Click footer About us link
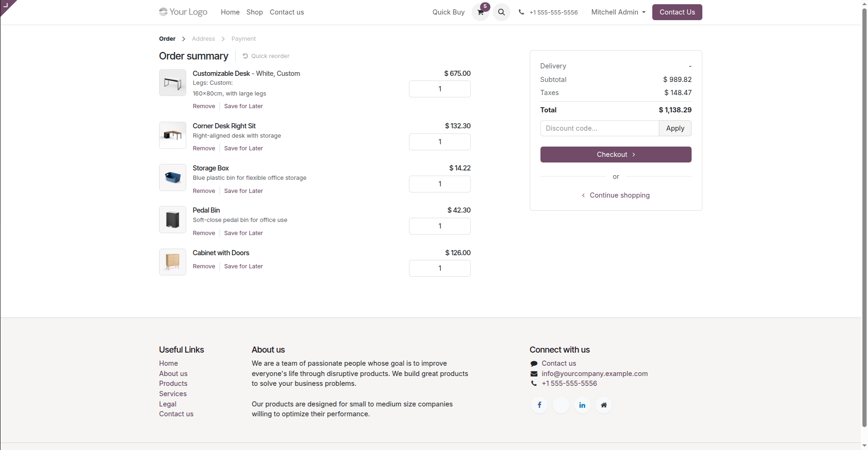Screen dimensions: 868x450 173,374
